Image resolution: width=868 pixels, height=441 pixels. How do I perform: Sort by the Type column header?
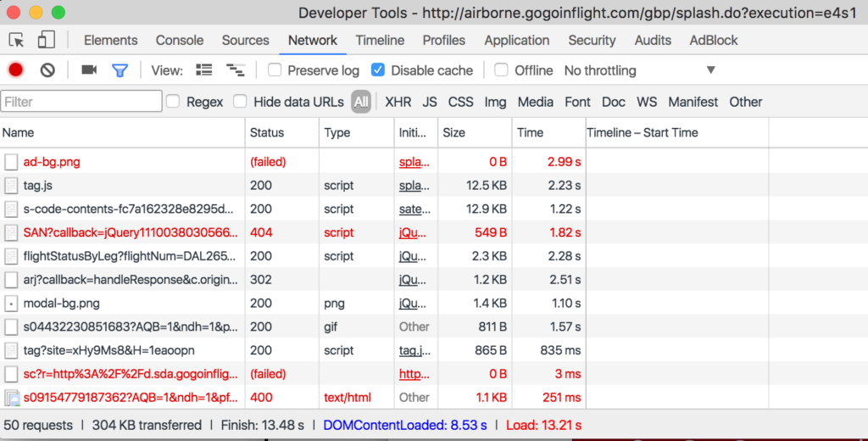coord(357,133)
